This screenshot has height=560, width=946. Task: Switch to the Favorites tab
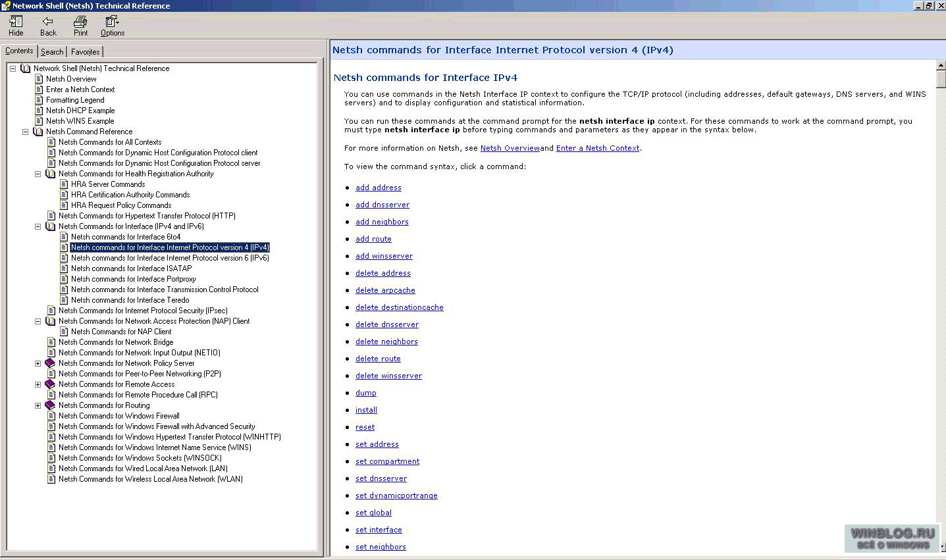point(86,52)
